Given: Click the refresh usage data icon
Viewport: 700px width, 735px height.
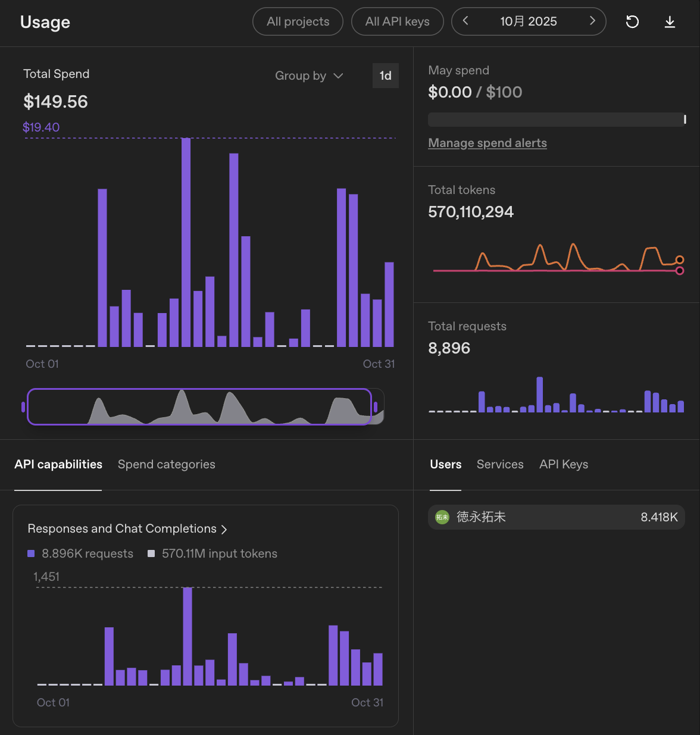Looking at the screenshot, I should (x=632, y=22).
